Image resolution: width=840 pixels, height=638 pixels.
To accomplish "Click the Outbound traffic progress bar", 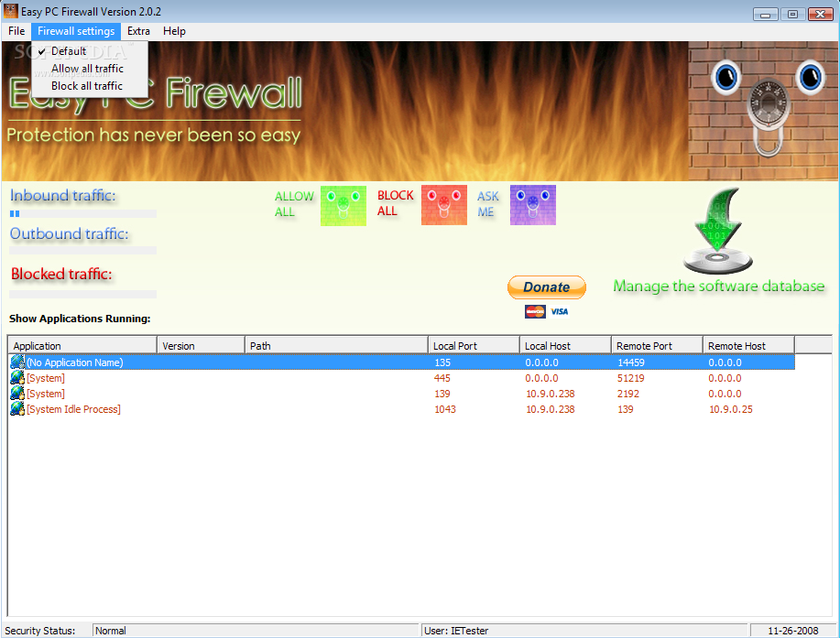I will [83, 250].
